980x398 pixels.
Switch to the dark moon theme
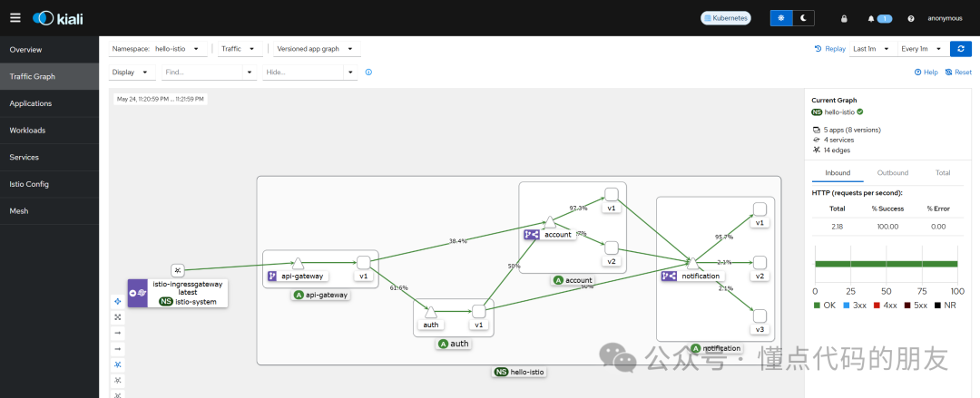coord(804,18)
